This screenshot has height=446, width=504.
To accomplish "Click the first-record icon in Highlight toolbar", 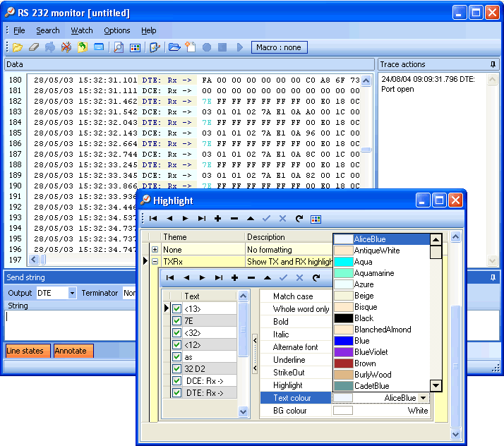I will [x=153, y=219].
